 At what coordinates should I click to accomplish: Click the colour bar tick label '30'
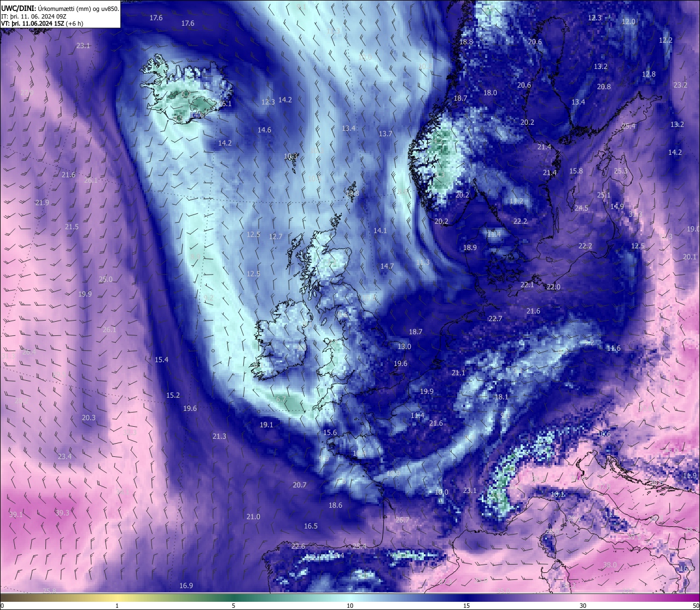(583, 606)
